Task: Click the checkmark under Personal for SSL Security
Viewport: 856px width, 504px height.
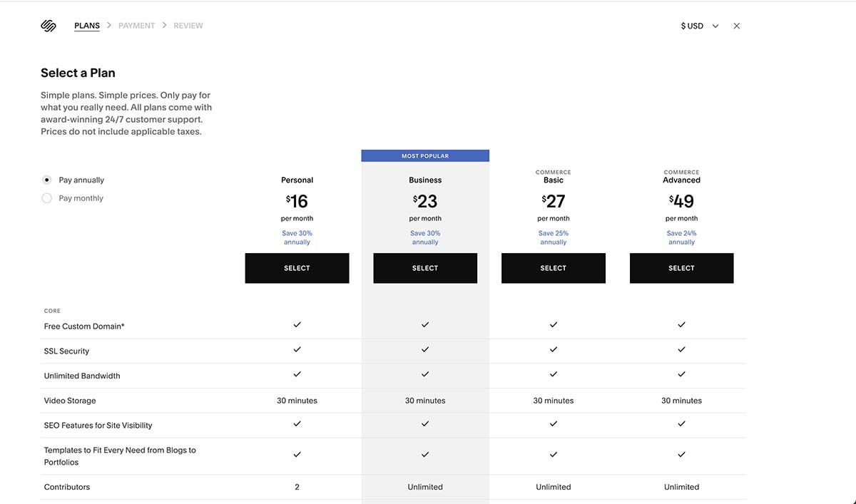Action: click(x=297, y=349)
